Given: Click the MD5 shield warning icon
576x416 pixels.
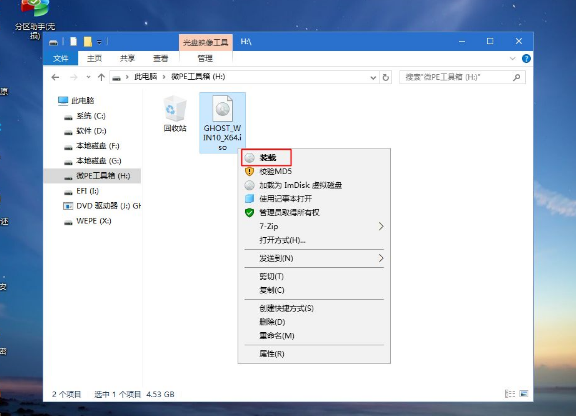Looking at the screenshot, I should (x=249, y=171).
